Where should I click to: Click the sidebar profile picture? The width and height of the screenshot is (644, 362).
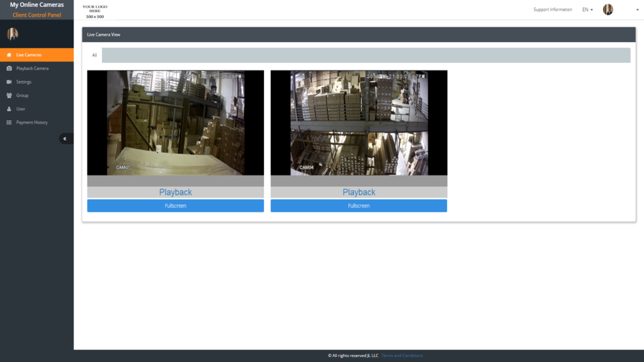(x=13, y=34)
